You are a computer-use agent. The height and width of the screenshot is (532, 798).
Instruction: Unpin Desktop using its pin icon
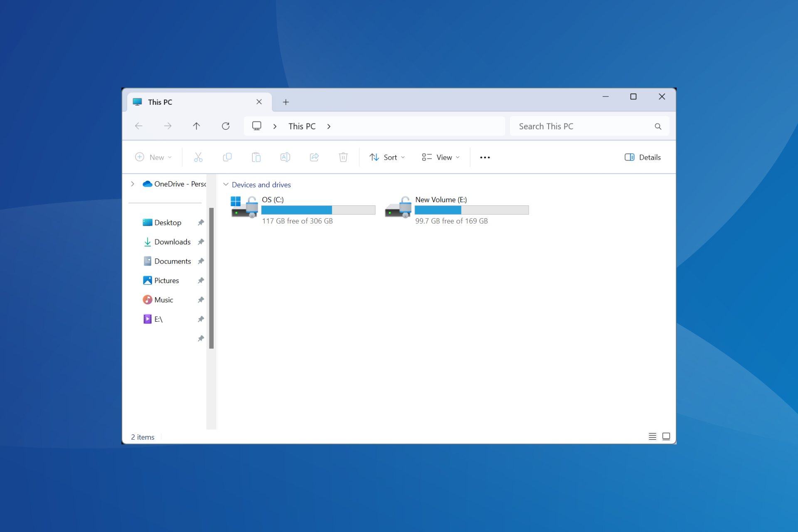click(201, 222)
